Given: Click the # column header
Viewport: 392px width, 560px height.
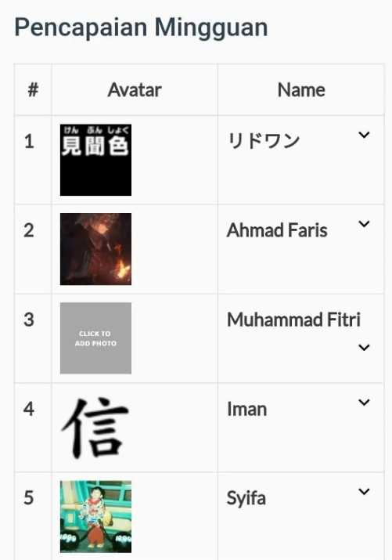Looking at the screenshot, I should pyautogui.click(x=33, y=90).
